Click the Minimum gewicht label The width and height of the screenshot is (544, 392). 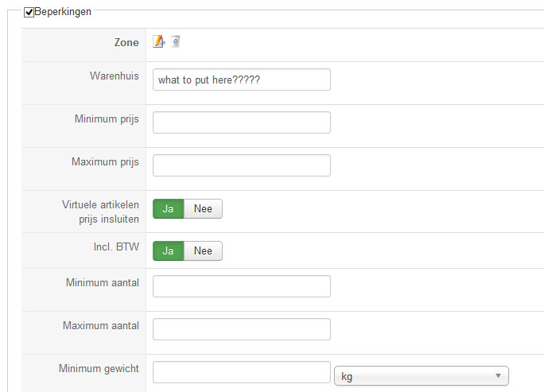click(99, 368)
